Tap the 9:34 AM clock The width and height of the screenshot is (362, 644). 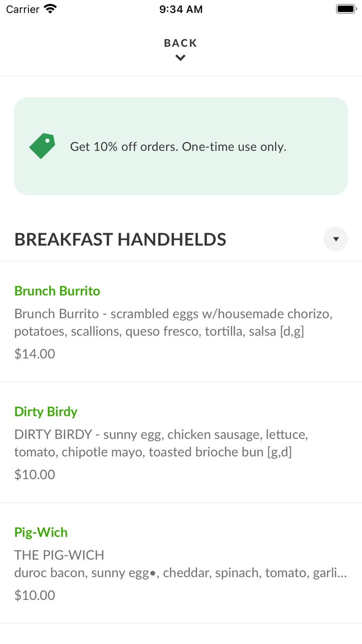pos(181,9)
